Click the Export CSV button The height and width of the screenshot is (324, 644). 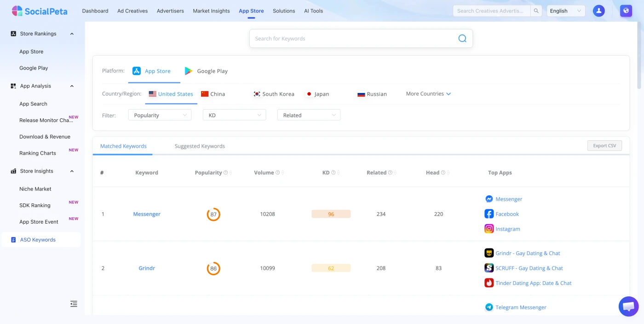click(x=604, y=146)
